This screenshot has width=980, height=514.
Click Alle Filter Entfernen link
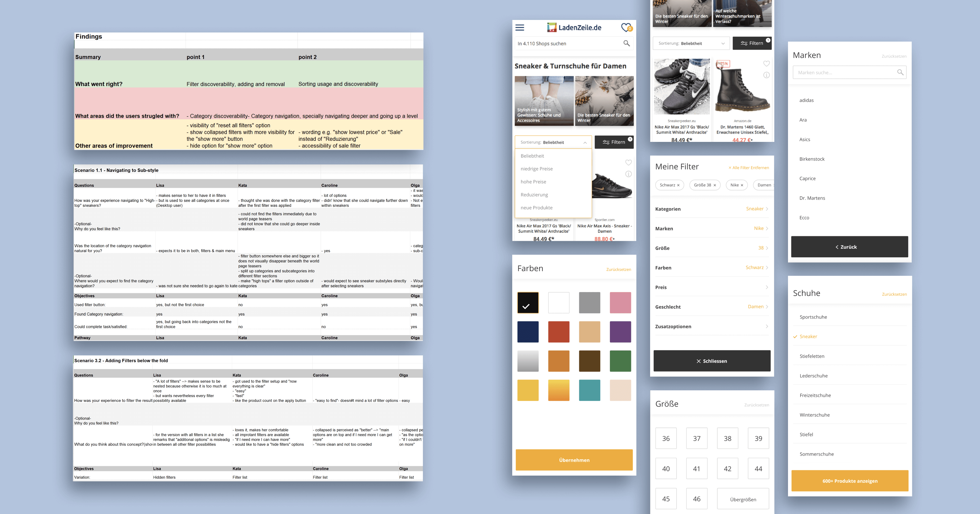(748, 168)
